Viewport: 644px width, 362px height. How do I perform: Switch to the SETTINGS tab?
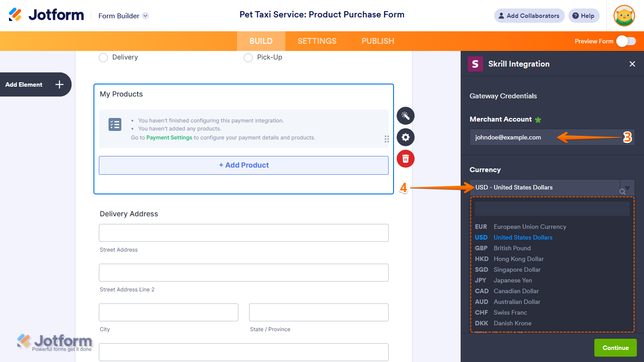(317, 41)
